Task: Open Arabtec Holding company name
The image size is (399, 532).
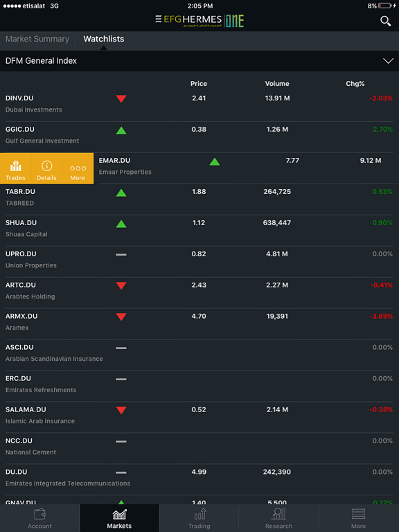Action: [x=30, y=296]
